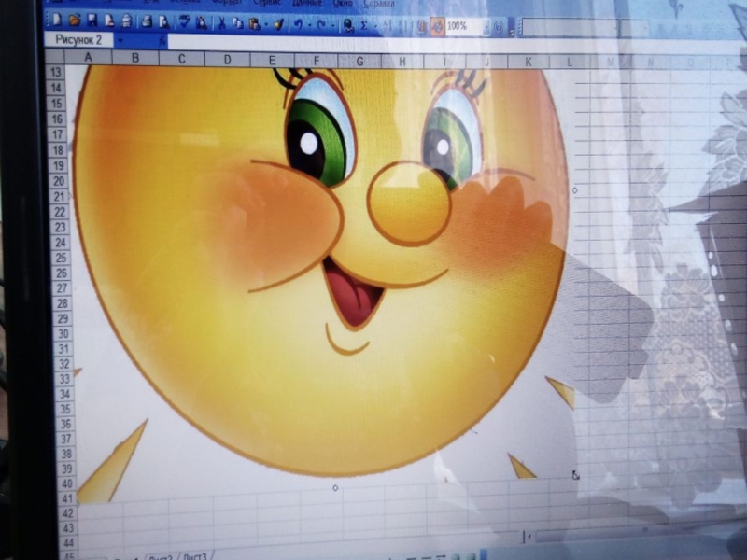The height and width of the screenshot is (560, 747).
Task: Open Help question icon by zoom
Action: (x=499, y=28)
